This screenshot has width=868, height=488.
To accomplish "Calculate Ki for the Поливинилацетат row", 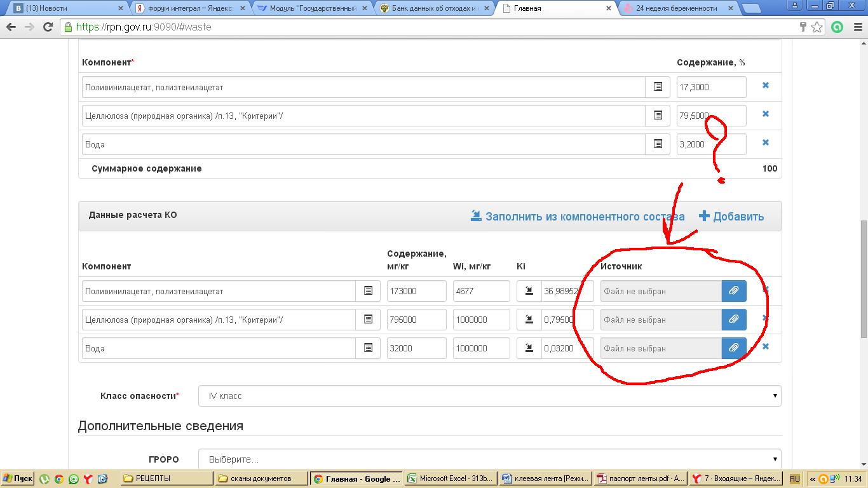I will pos(529,291).
